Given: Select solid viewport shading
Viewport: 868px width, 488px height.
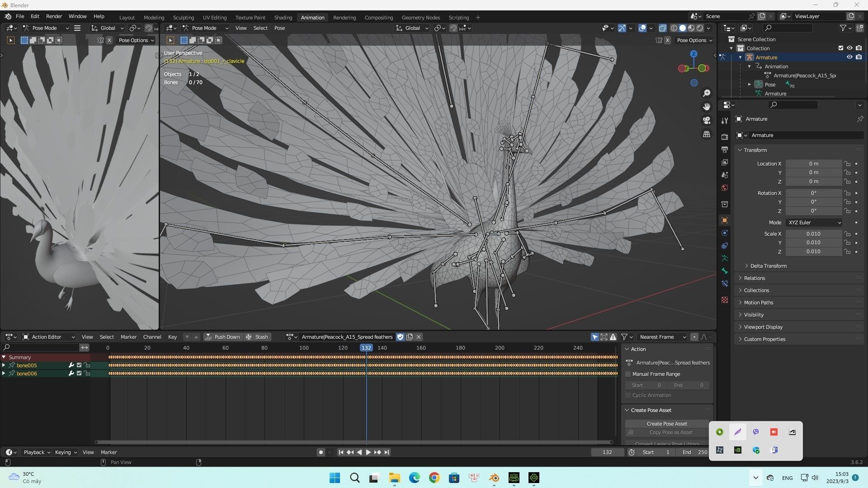Looking at the screenshot, I should 682,28.
